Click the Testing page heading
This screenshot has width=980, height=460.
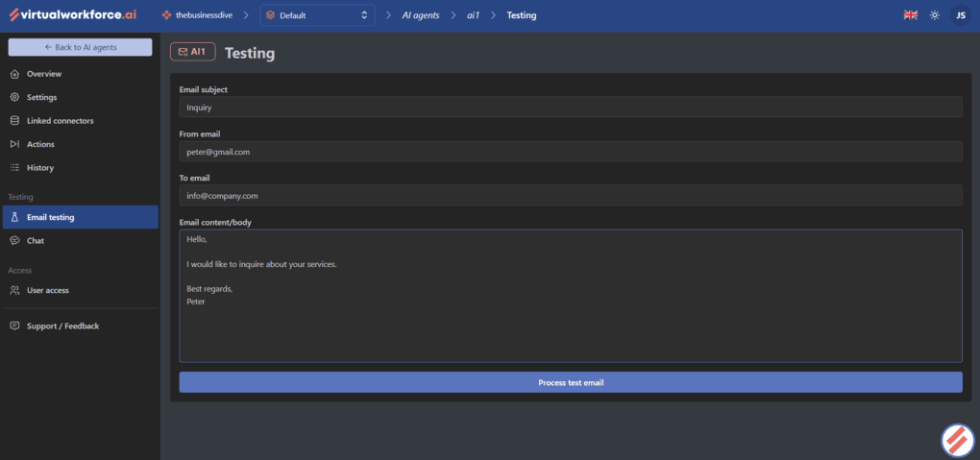(250, 53)
